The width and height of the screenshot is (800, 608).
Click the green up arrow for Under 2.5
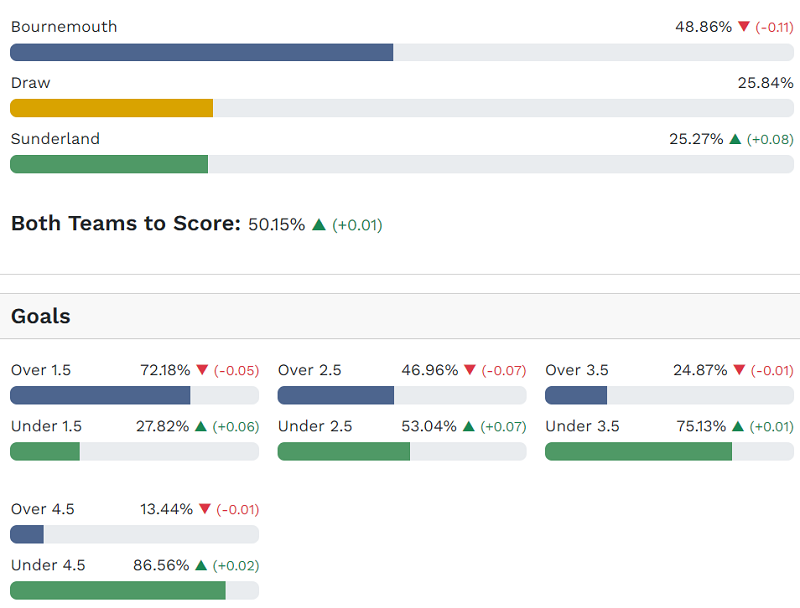[x=468, y=426]
